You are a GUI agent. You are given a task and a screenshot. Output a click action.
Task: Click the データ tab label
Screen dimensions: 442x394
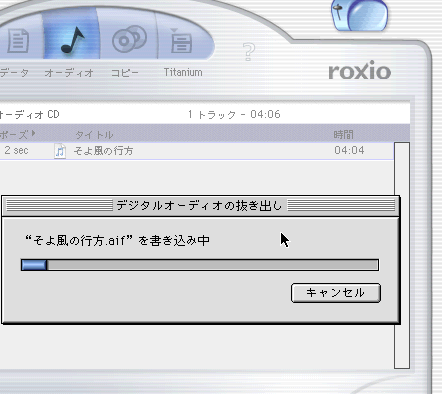point(14,73)
